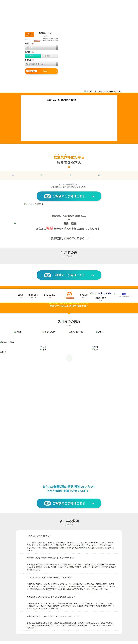The width and height of the screenshot is (138, 644).
Task: Click the 選ばれるの理由 image
Action: 7,342
